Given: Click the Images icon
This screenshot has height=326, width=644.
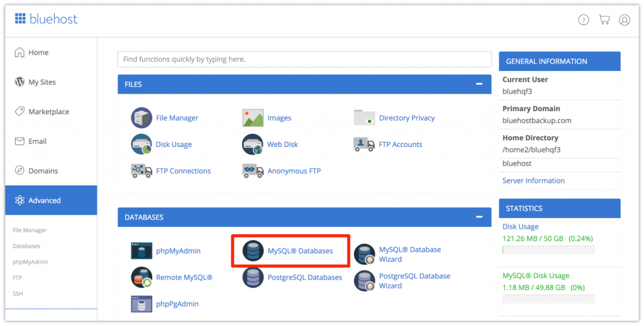Looking at the screenshot, I should click(253, 118).
